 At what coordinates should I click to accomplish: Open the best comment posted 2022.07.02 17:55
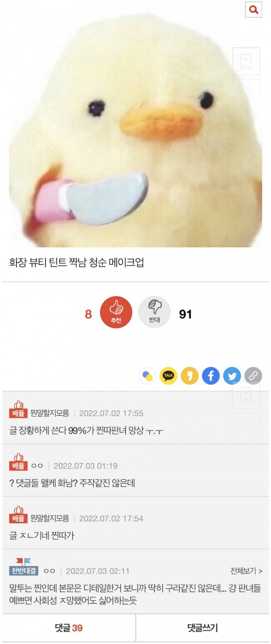(135, 418)
